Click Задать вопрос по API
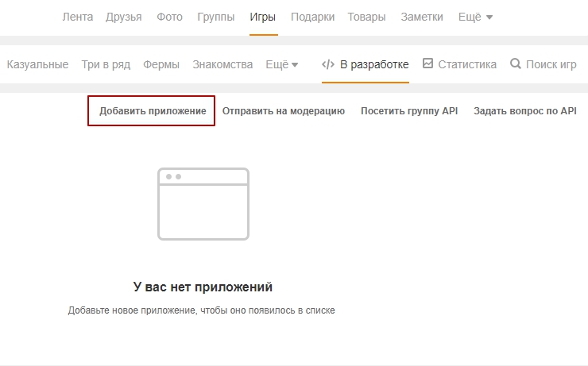 pyautogui.click(x=524, y=111)
